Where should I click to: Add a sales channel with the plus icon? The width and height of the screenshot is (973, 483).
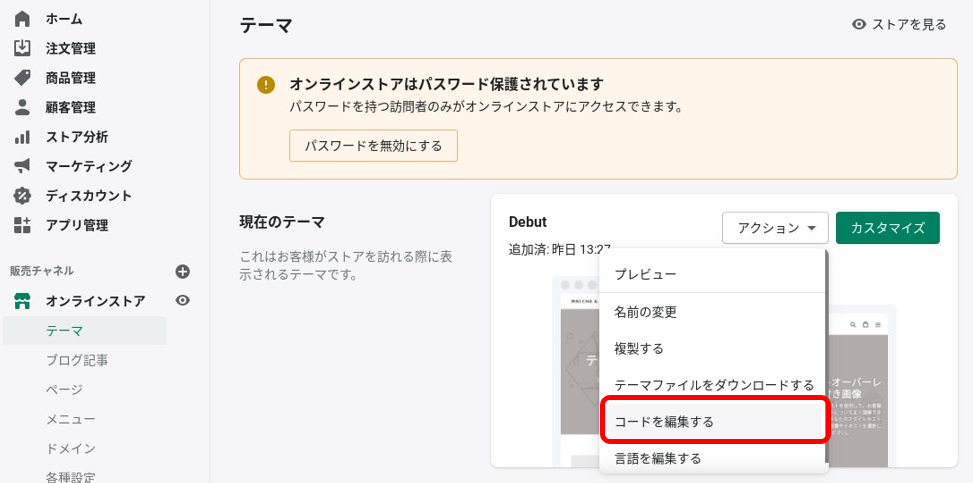pyautogui.click(x=182, y=271)
